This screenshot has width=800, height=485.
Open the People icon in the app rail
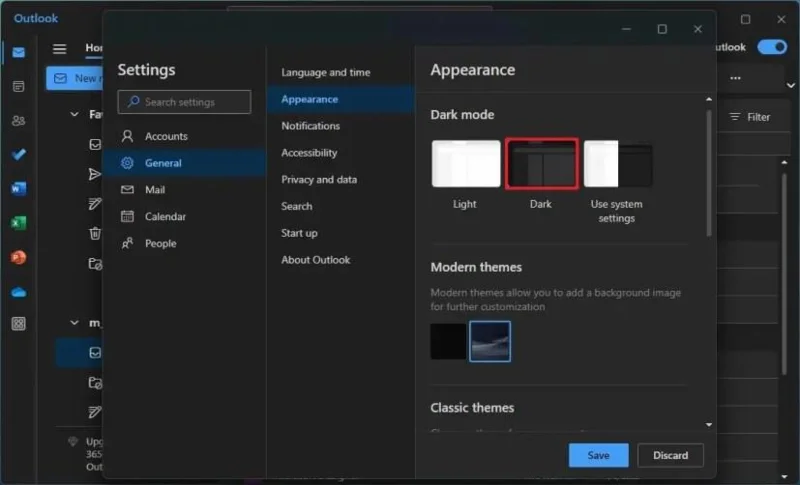click(18, 120)
